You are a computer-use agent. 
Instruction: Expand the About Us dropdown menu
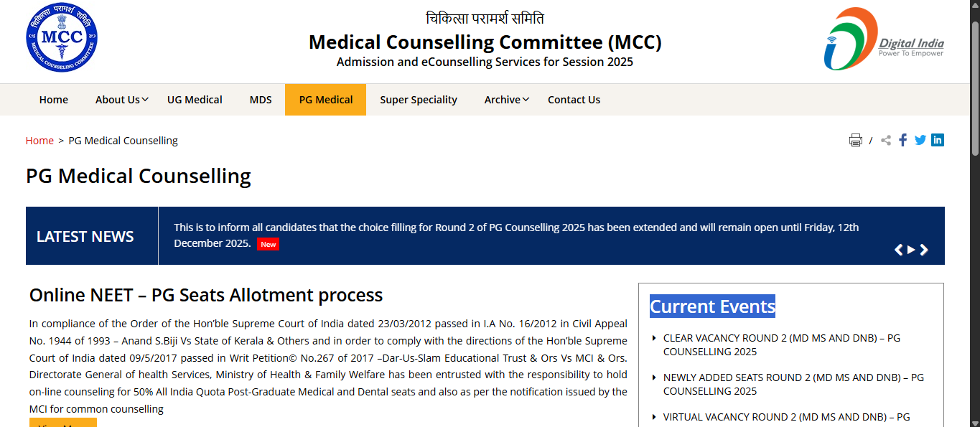pos(121,100)
